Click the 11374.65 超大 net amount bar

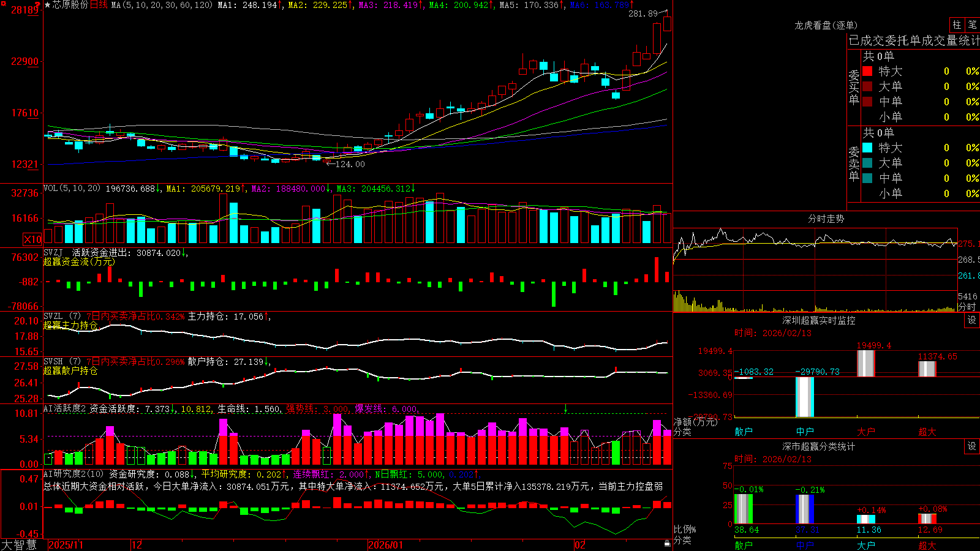(927, 369)
